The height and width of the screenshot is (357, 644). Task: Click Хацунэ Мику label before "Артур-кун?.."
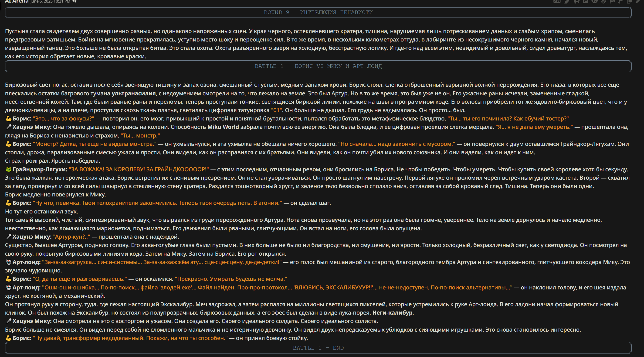pos(32,237)
